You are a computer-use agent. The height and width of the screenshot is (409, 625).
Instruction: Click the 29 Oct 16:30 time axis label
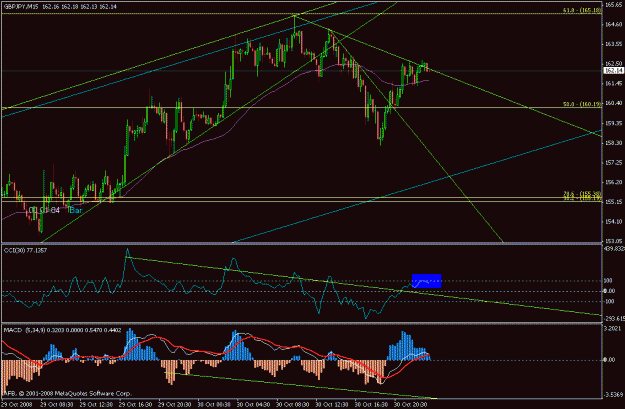[x=135, y=405]
